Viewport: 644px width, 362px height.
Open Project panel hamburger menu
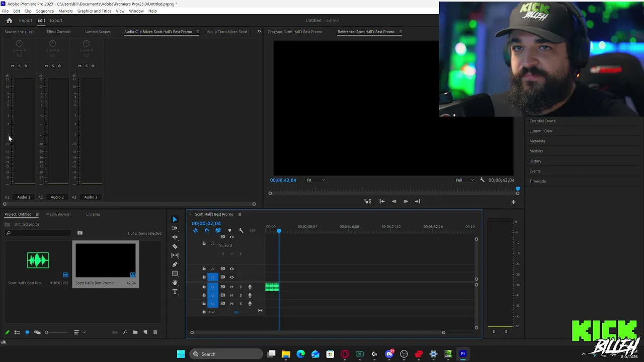[x=37, y=214]
